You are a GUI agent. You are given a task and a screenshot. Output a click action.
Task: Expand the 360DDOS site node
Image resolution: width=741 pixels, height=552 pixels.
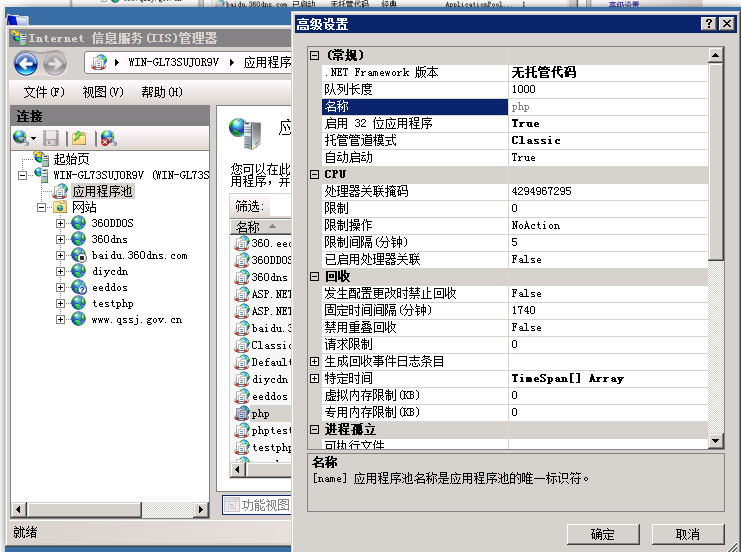[x=61, y=223]
